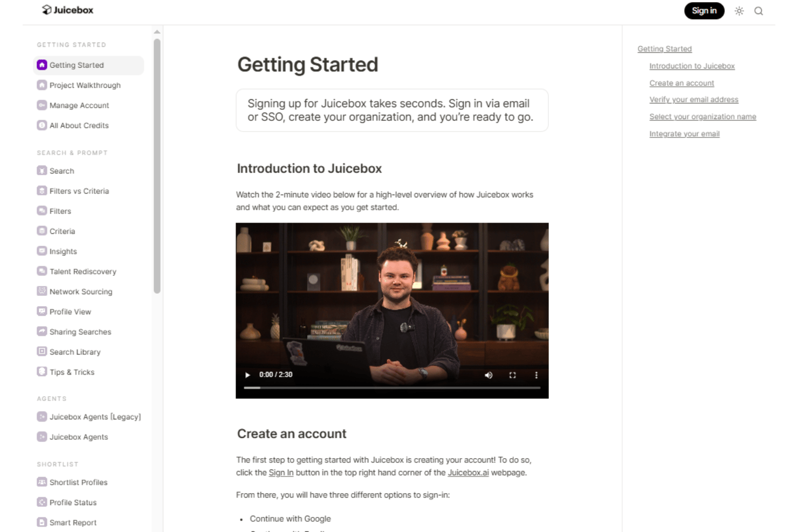798x532 pixels.
Task: Open the Insights page
Action: pos(63,251)
